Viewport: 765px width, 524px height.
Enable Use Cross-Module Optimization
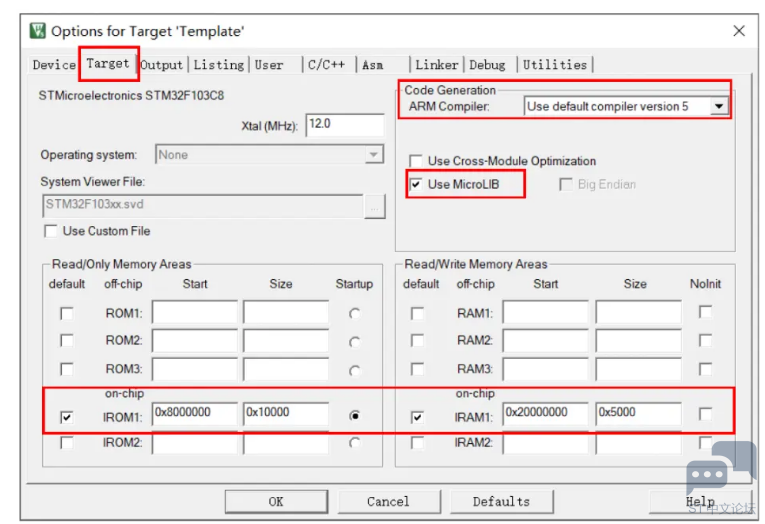(x=416, y=161)
